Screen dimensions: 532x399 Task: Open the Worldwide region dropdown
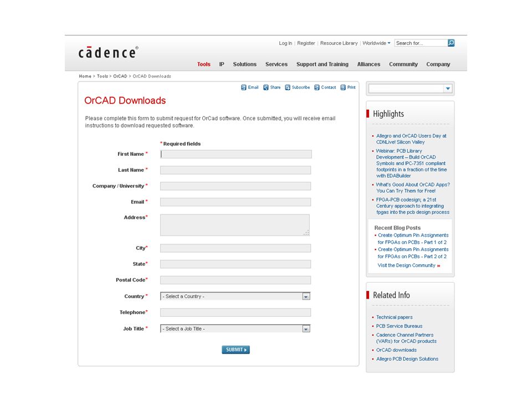(x=376, y=43)
